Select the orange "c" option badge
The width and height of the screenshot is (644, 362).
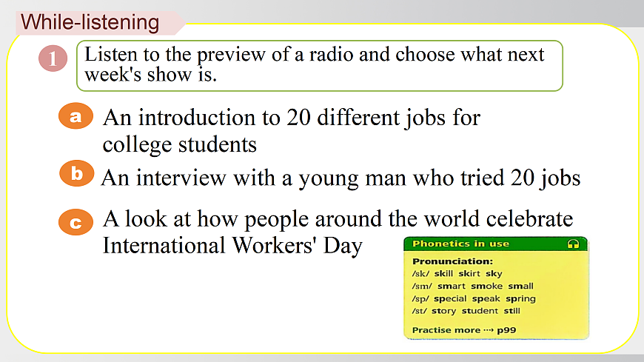click(x=76, y=222)
